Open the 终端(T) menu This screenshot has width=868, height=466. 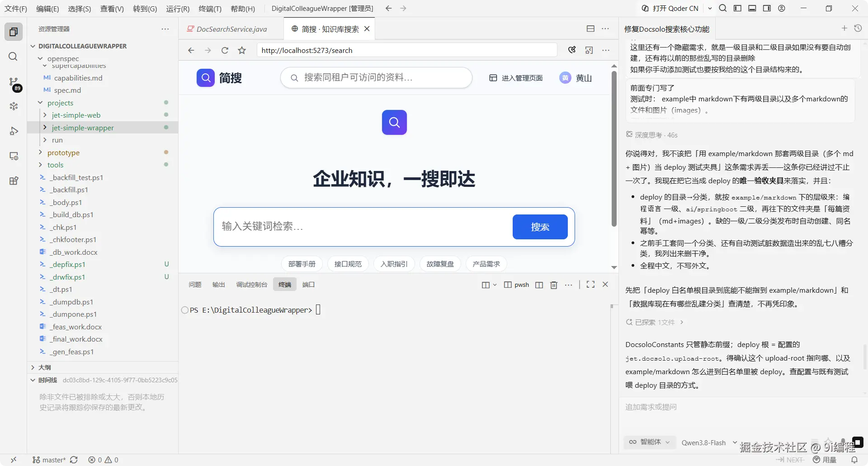click(210, 8)
